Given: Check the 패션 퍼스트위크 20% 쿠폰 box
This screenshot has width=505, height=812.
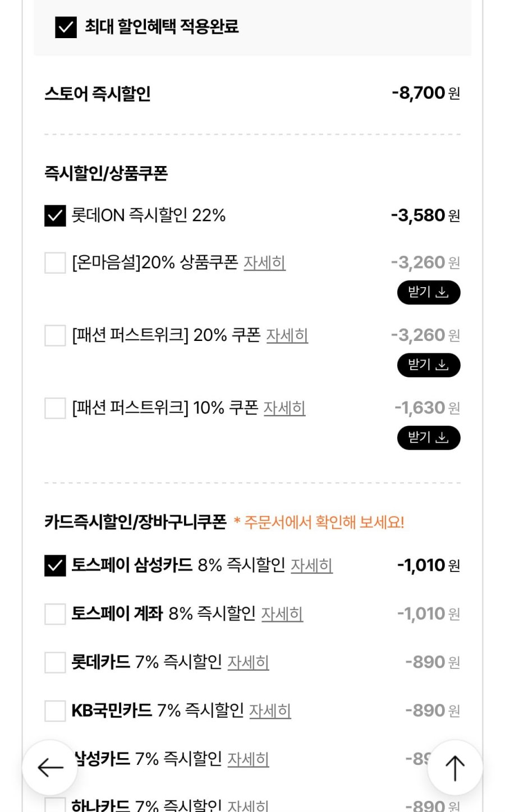Looking at the screenshot, I should click(55, 335).
